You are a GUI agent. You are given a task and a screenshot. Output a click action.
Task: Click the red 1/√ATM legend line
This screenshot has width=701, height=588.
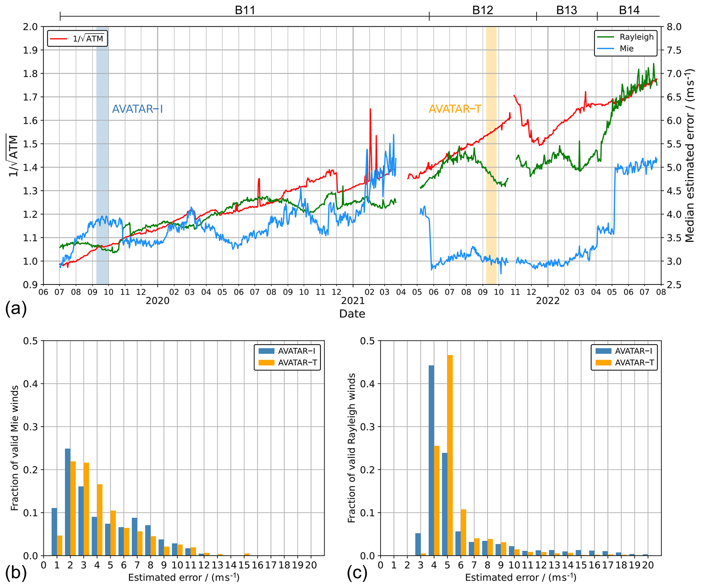59,39
